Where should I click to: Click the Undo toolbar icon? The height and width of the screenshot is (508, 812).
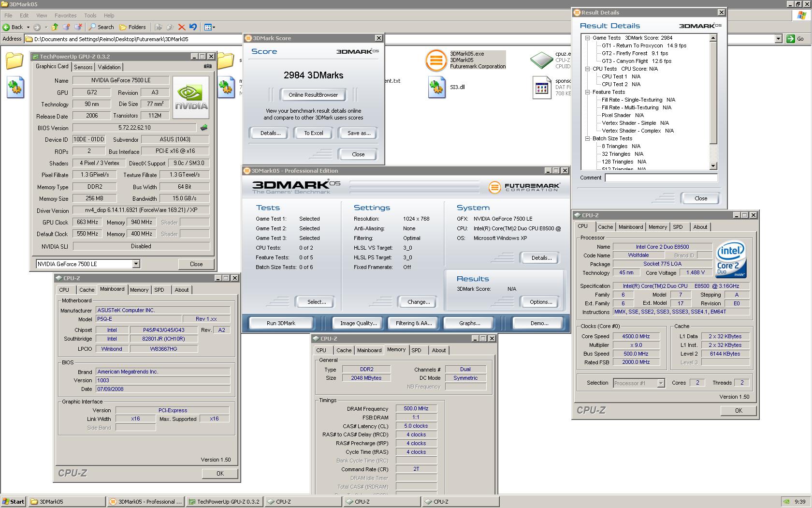[x=193, y=27]
